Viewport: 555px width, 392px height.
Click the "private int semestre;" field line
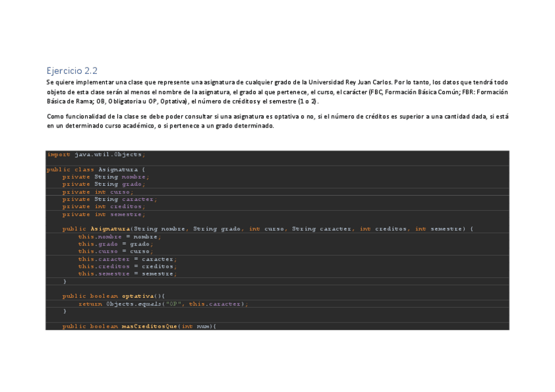coord(103,214)
